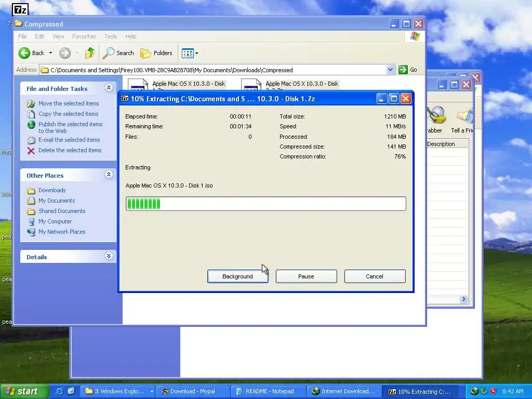The height and width of the screenshot is (399, 532).
Task: Click the 7z desktop icon at top left
Action: click(20, 10)
